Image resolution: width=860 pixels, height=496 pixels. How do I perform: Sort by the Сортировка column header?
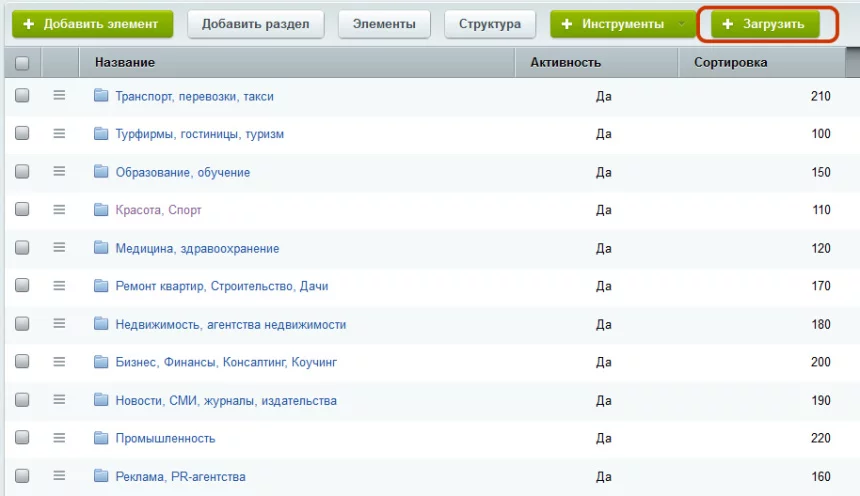(x=730, y=62)
